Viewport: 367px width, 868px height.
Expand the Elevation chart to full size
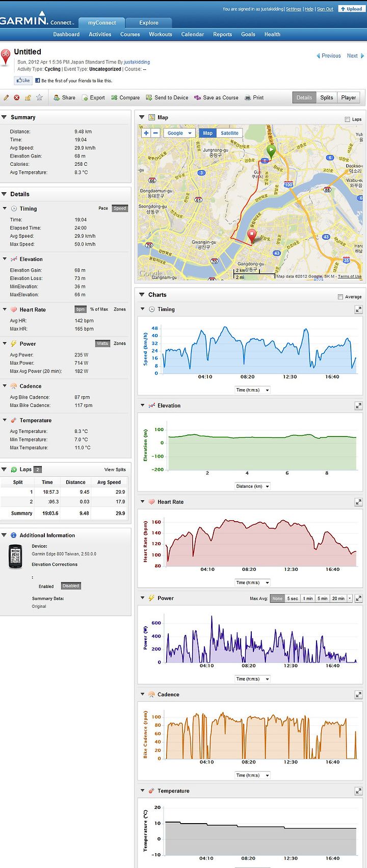pos(358,406)
